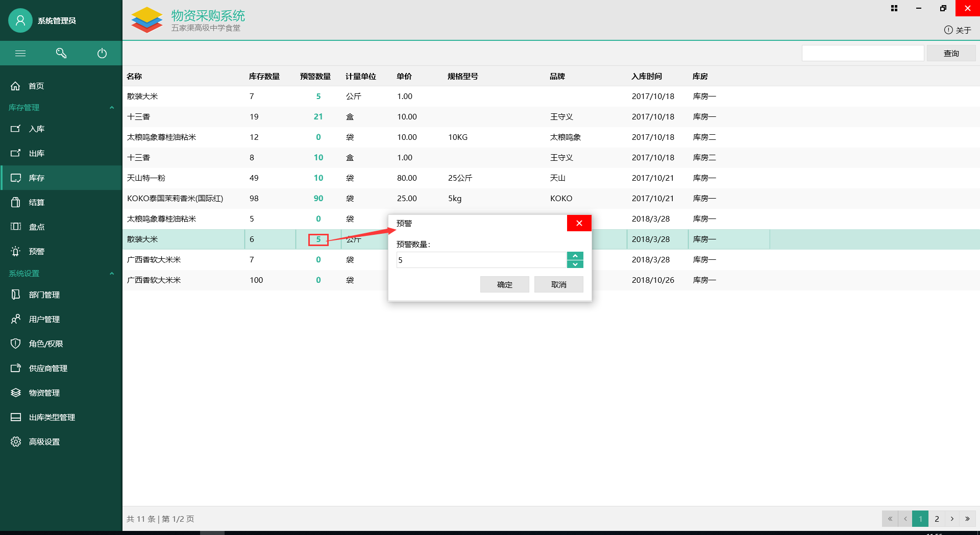
Task: Click the search text field beside 查询
Action: pos(863,53)
